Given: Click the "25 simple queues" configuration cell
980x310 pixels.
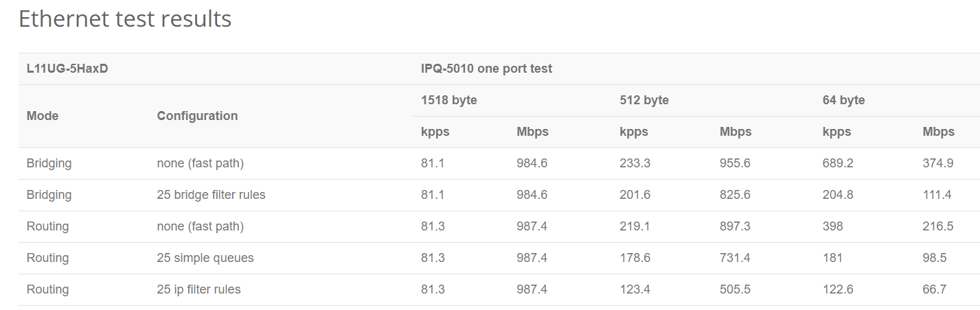Looking at the screenshot, I should click(x=205, y=258).
